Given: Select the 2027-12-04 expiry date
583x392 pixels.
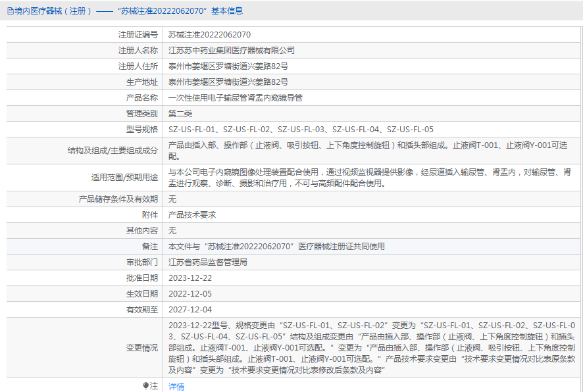Looking at the screenshot, I should point(190,310).
